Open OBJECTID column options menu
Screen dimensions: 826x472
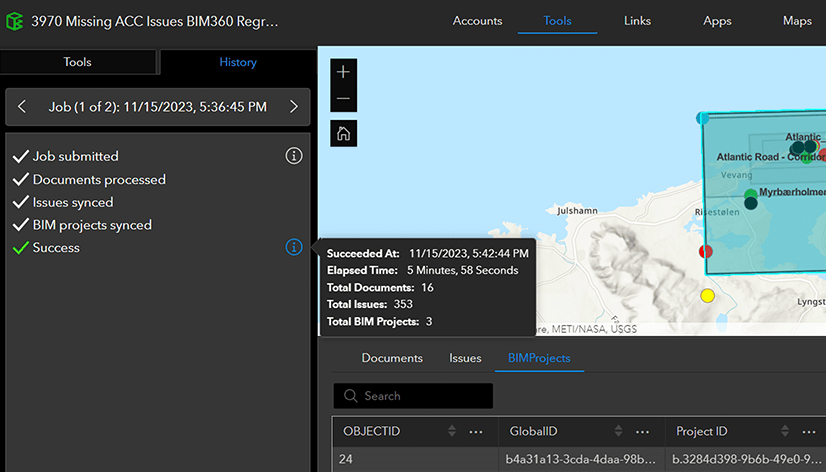(x=476, y=432)
